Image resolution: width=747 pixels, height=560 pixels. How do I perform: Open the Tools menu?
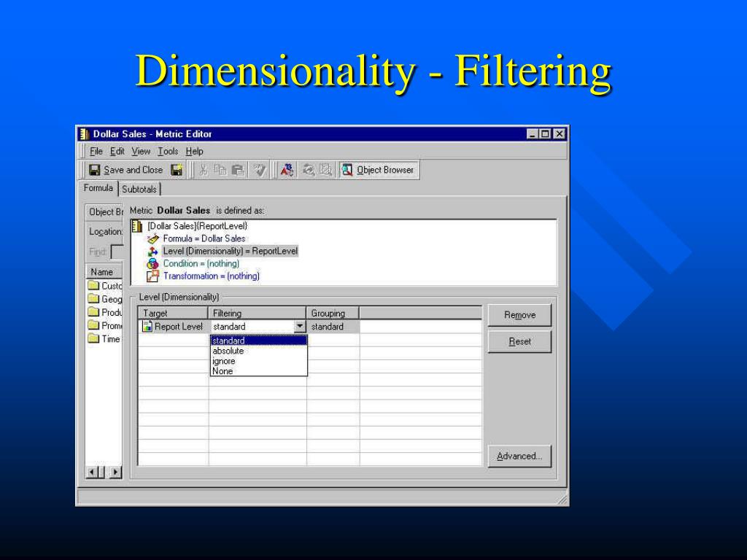tap(169, 152)
